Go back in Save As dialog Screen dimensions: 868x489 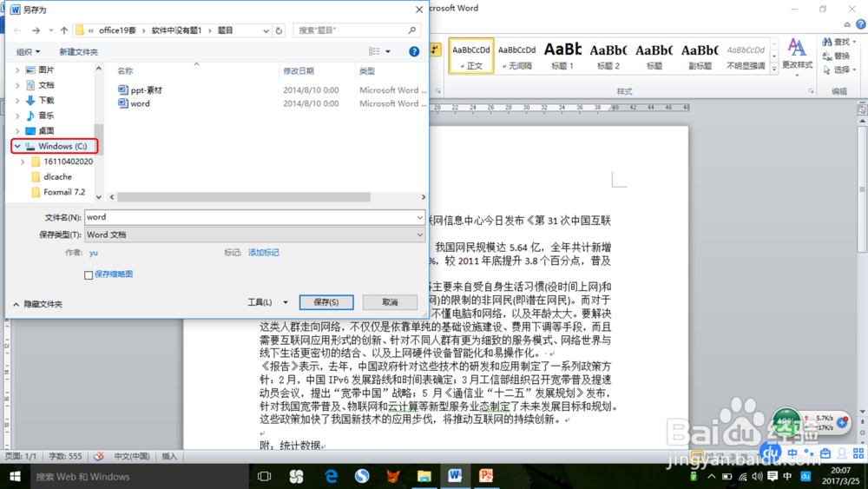[17, 30]
